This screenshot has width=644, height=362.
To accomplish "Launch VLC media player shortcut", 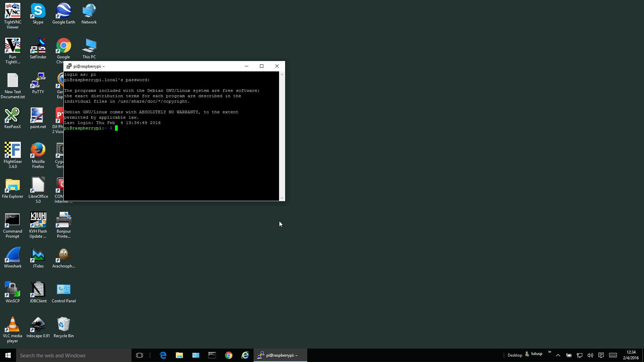I will click(13, 325).
